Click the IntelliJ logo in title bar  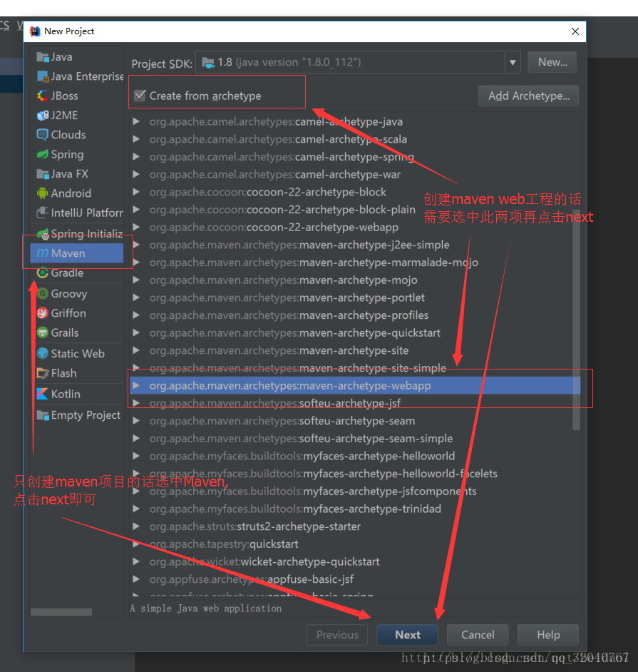35,31
